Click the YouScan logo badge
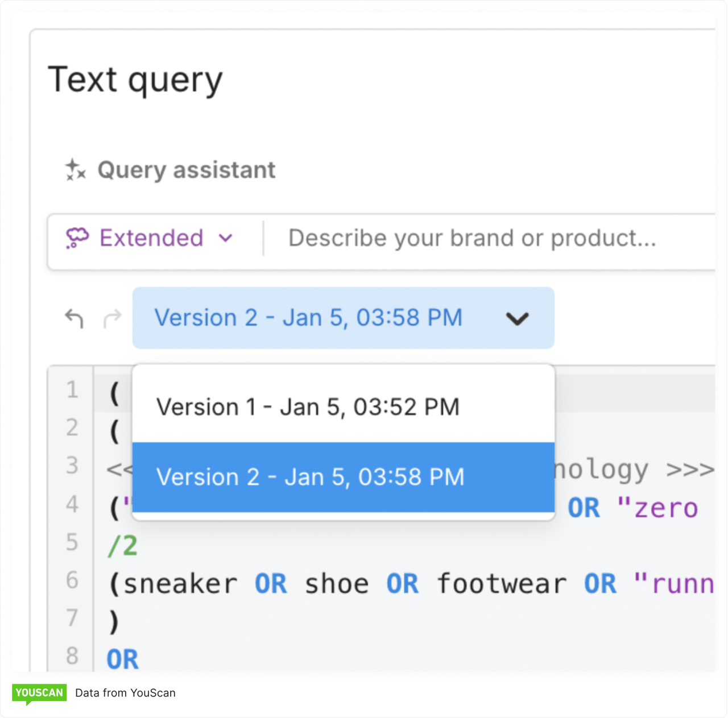Image resolution: width=728 pixels, height=718 pixels. pos(39,693)
